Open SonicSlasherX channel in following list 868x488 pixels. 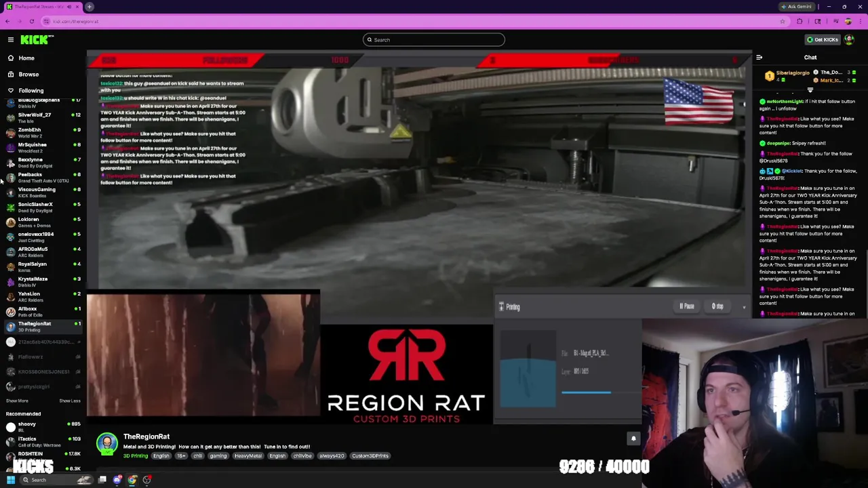point(42,207)
